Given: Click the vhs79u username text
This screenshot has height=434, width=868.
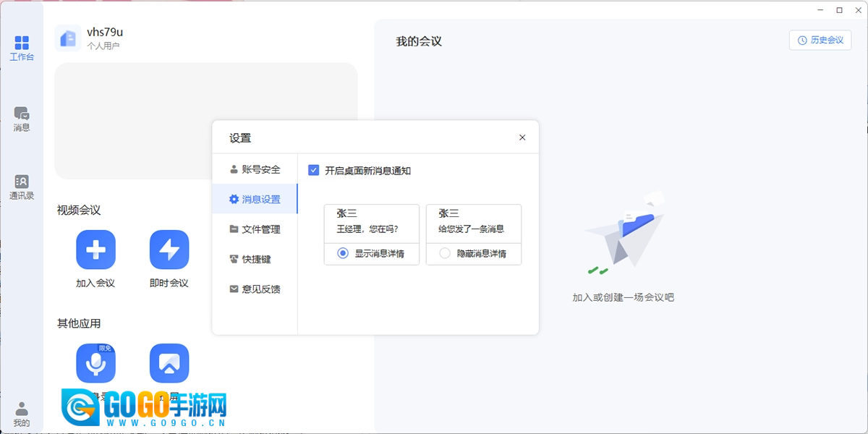Looking at the screenshot, I should tap(105, 32).
